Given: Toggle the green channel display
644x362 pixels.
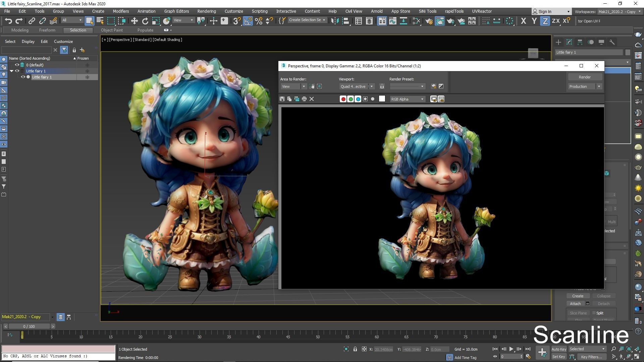Looking at the screenshot, I should pyautogui.click(x=351, y=99).
